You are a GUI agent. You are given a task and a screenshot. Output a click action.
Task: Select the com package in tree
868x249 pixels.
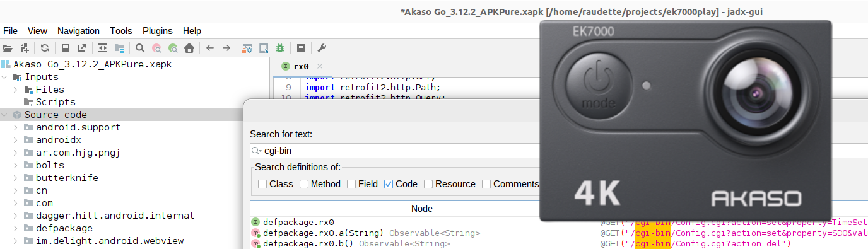[x=44, y=203]
